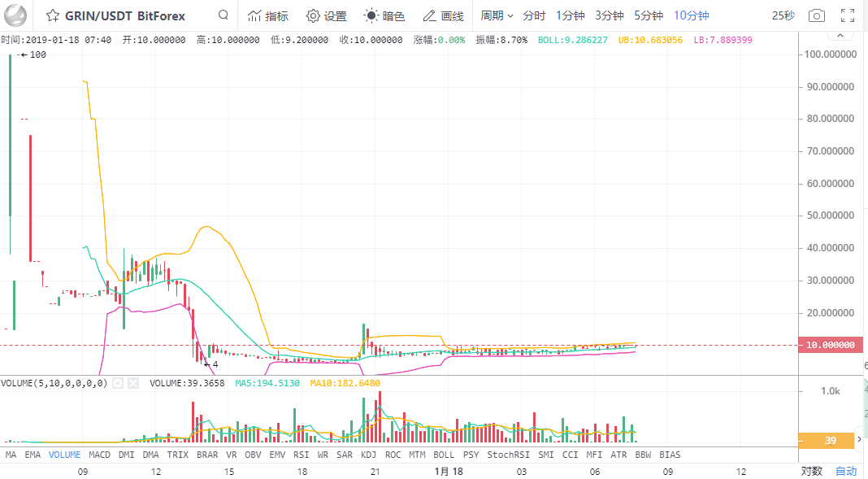This screenshot has width=868, height=479.
Task: Add the ROC indicator
Action: [393, 455]
